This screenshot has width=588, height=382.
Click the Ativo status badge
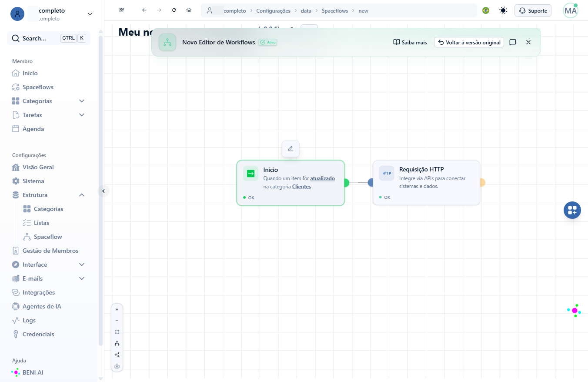pos(267,42)
